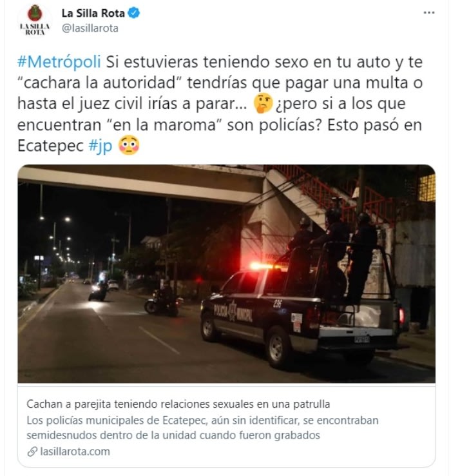Click the article description about policías municipales
Image resolution: width=451 pixels, height=476 pixels.
(202, 428)
